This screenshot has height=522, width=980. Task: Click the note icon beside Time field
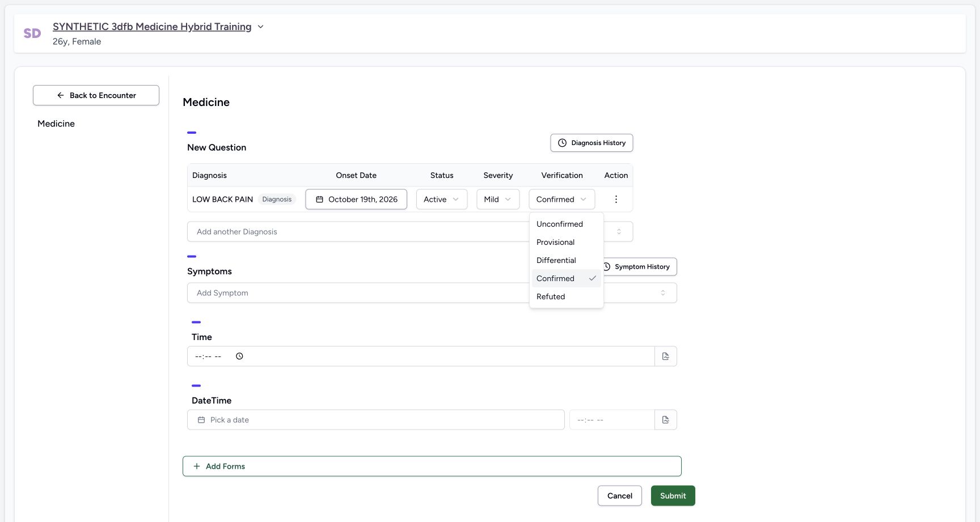[x=666, y=357]
